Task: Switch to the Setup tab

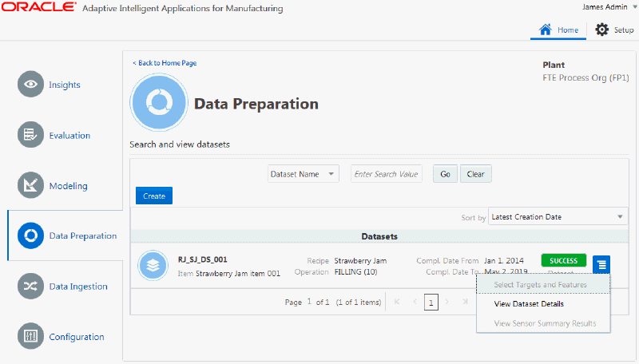Action: point(614,30)
